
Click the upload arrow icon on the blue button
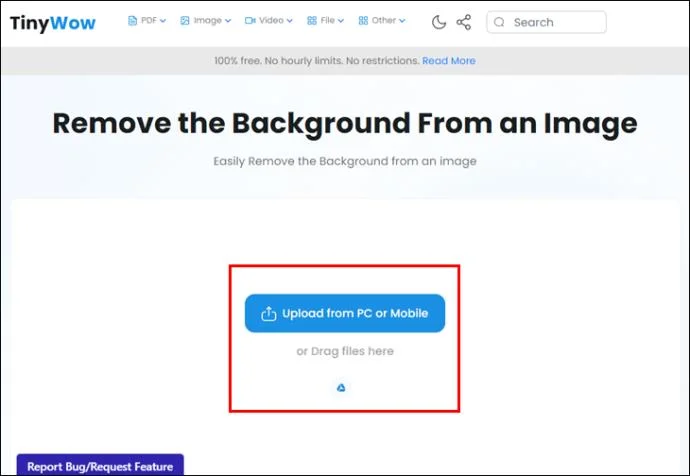point(268,314)
